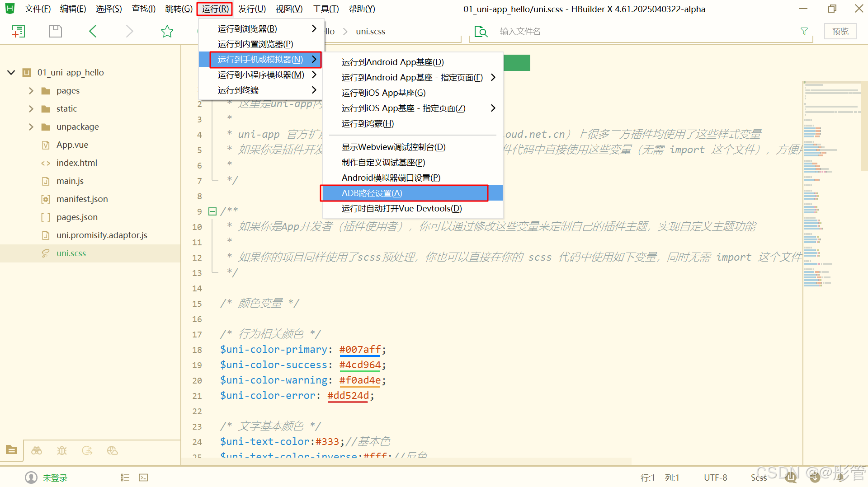Click the main.js file icon
This screenshot has width=868, height=487.
45,181
